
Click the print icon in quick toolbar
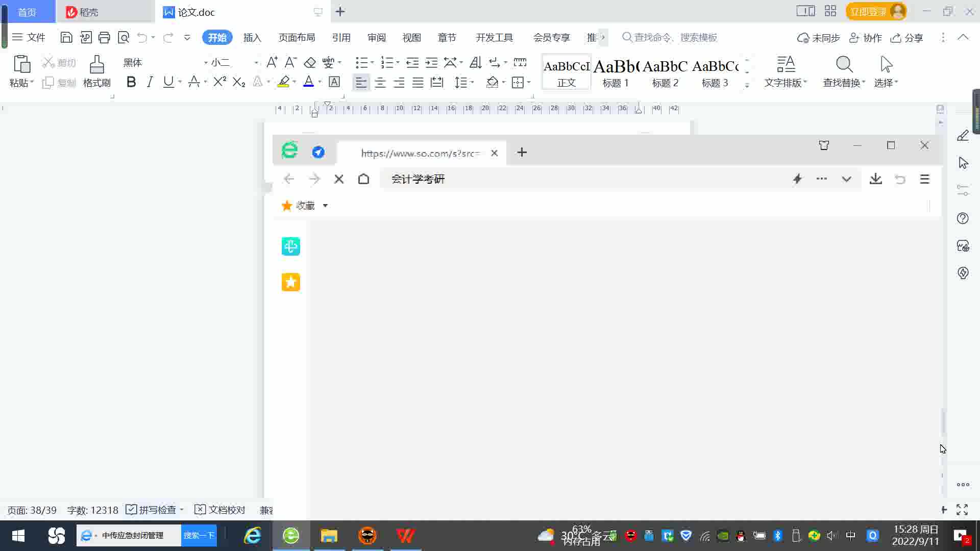pos(104,37)
